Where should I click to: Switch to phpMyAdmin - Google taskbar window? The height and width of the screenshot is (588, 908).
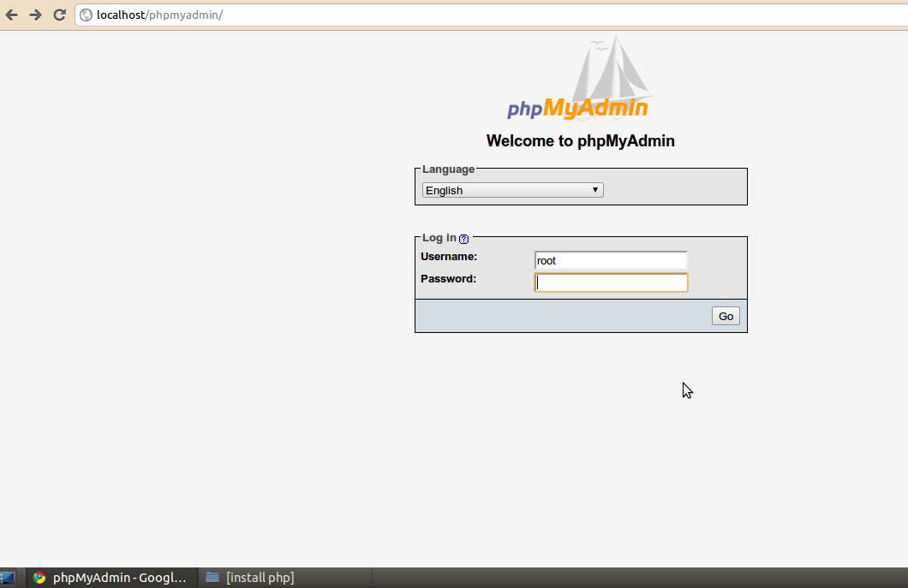coord(112,578)
